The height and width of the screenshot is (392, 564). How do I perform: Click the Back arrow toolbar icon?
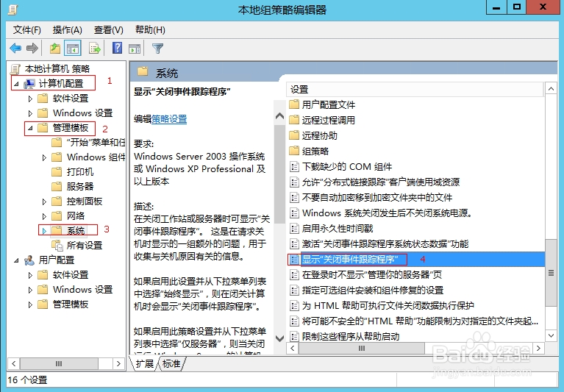pyautogui.click(x=15, y=49)
